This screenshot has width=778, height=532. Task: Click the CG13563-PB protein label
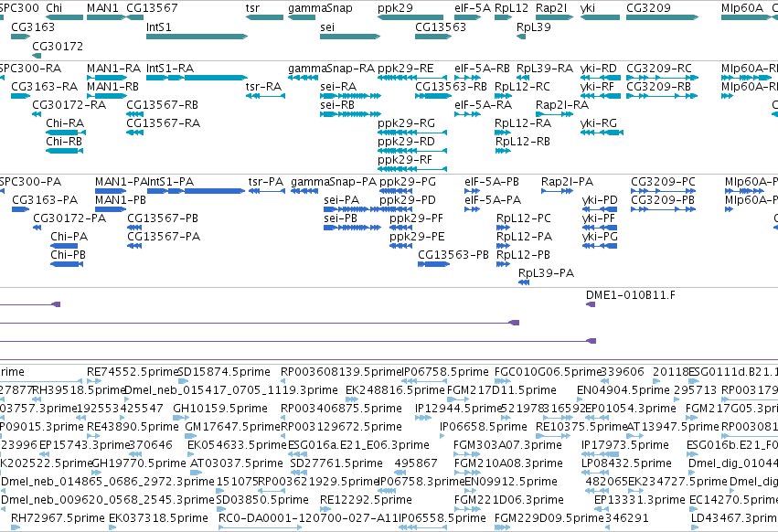[x=453, y=255]
